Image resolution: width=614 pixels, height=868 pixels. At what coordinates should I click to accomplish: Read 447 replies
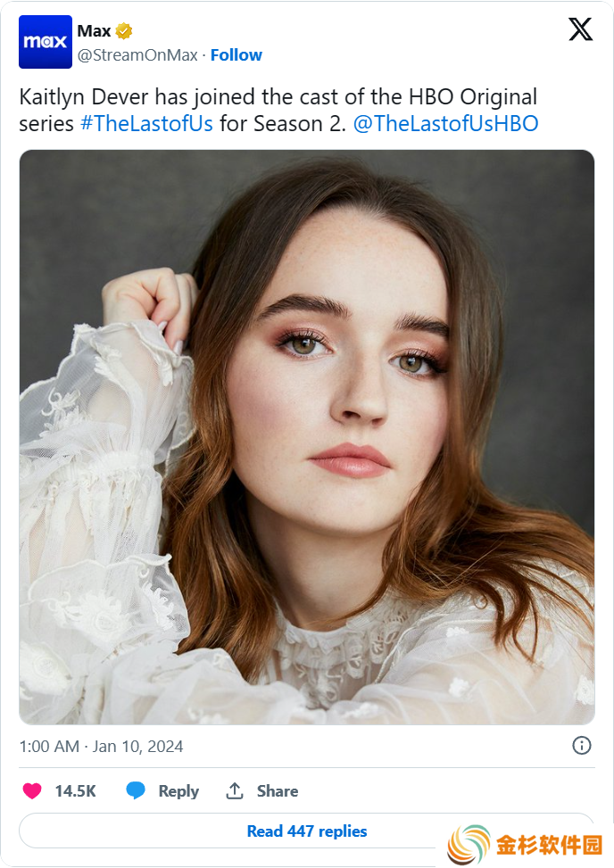pyautogui.click(x=307, y=831)
